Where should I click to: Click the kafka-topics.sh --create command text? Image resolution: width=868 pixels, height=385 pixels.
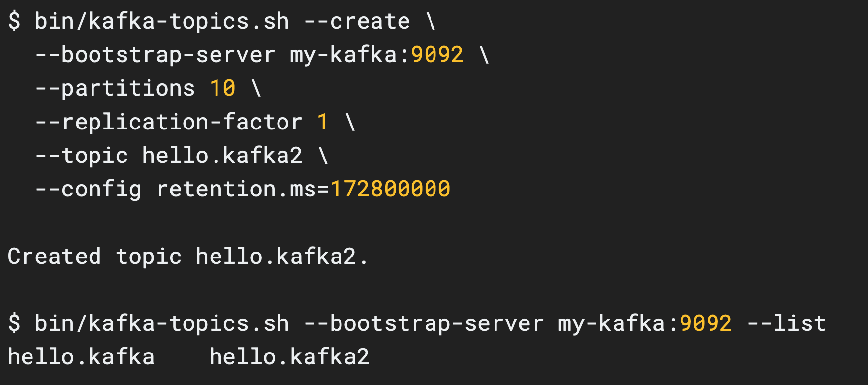coord(222,22)
